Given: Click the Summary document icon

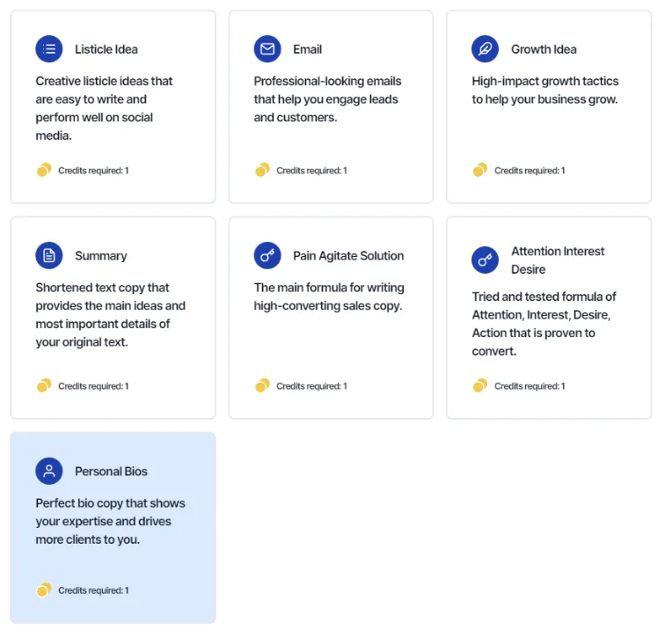Looking at the screenshot, I should [x=49, y=255].
